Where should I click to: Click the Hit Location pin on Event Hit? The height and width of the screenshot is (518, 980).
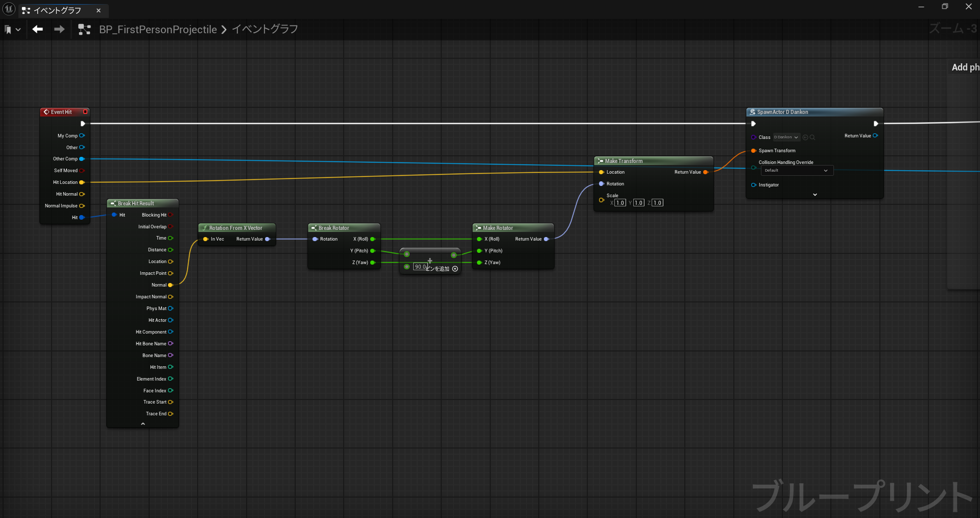click(82, 182)
